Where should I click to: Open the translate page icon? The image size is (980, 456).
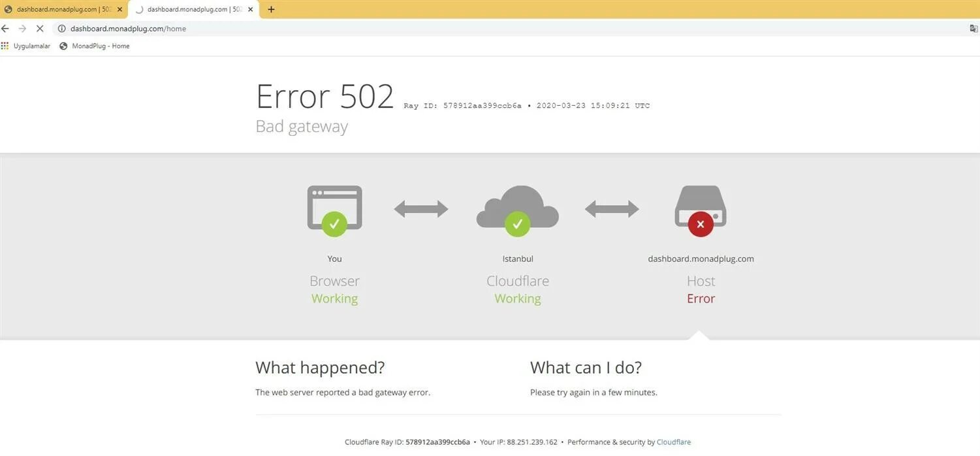[973, 29]
